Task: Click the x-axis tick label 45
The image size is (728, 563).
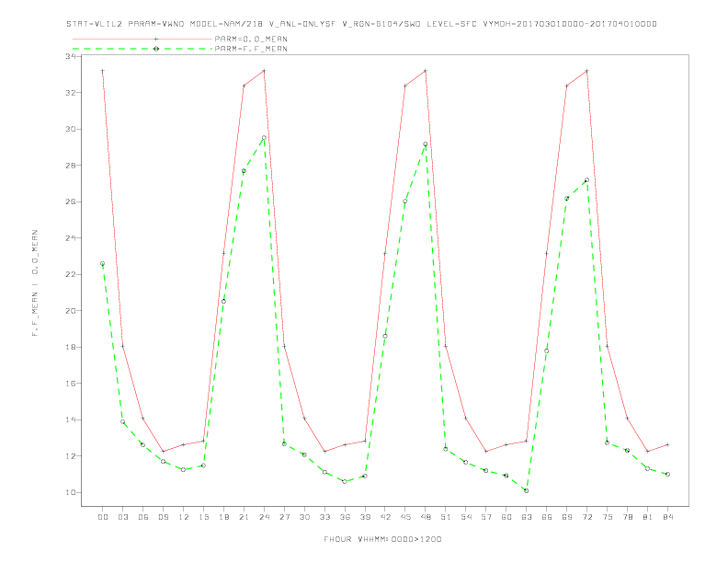Action: point(405,517)
